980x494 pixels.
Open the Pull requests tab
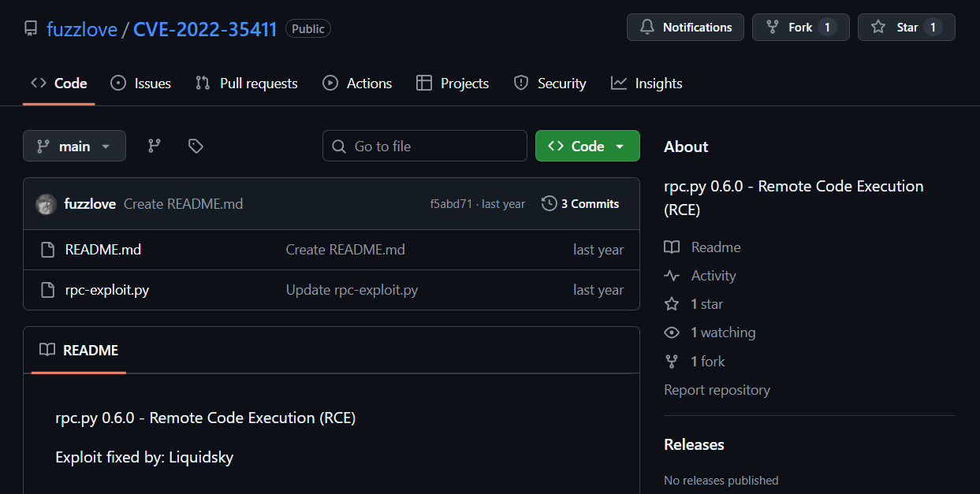247,84
